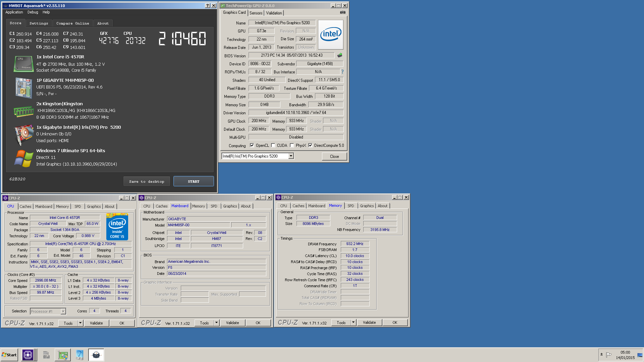
Task: Click the GPU-Z screenshot camera icon
Action: [x=342, y=12]
